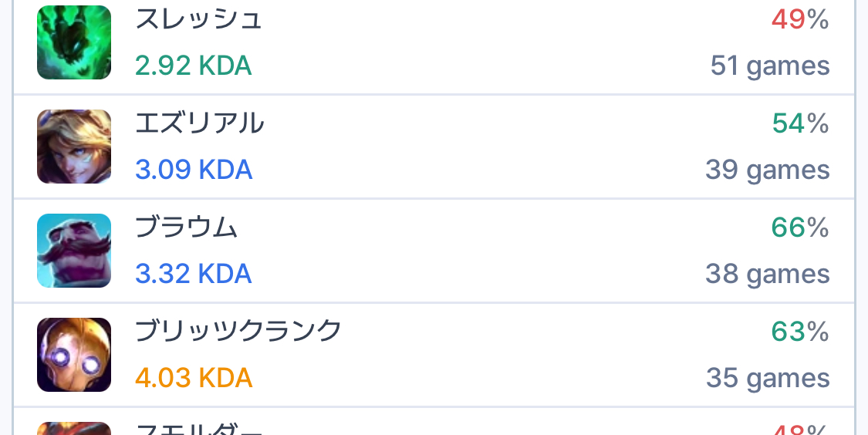Select the 3.32 KDA text

point(194,274)
